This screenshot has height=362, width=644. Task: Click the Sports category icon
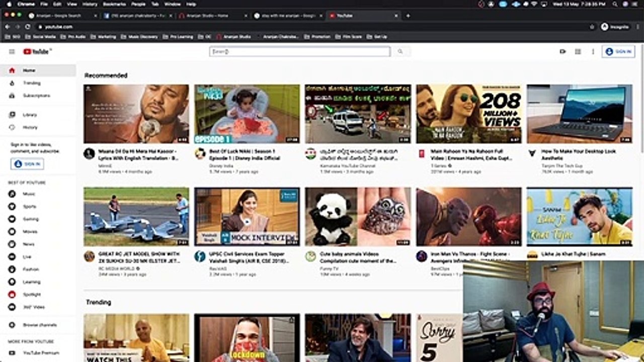click(12, 207)
